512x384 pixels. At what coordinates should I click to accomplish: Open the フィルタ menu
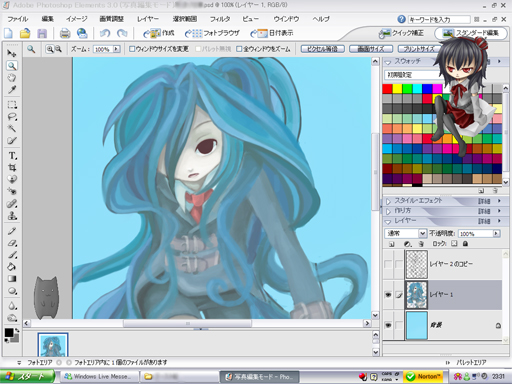pyautogui.click(x=220, y=19)
